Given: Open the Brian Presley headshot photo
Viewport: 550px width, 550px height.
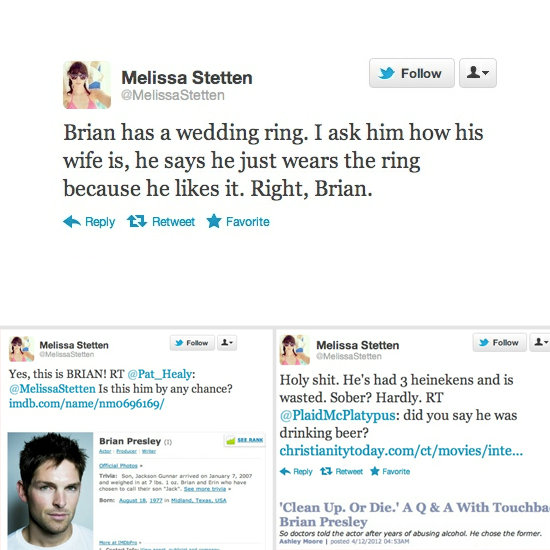Looking at the screenshot, I should tap(51, 491).
